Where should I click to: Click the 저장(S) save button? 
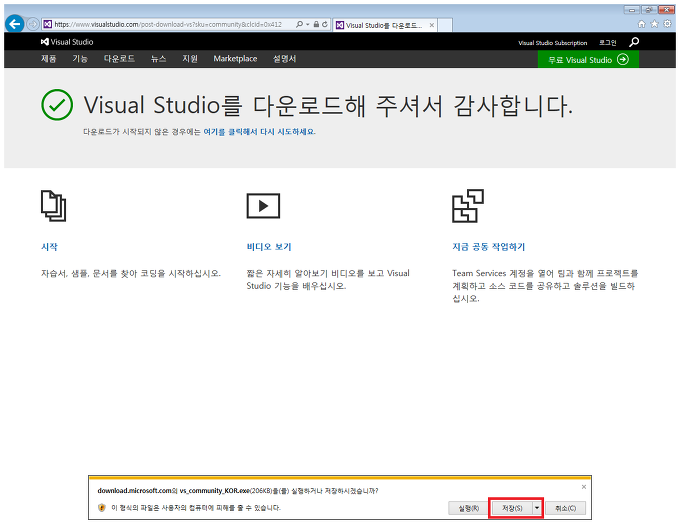pyautogui.click(x=512, y=508)
